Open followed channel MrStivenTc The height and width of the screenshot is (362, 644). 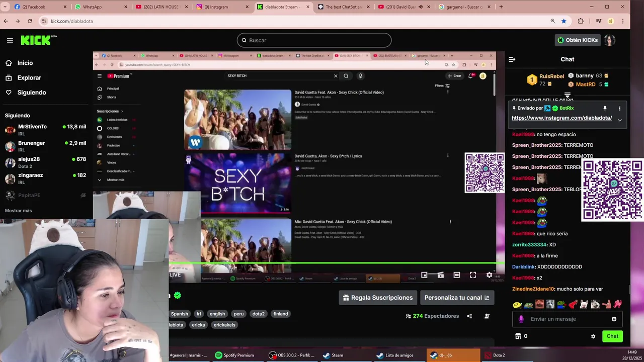45,129
